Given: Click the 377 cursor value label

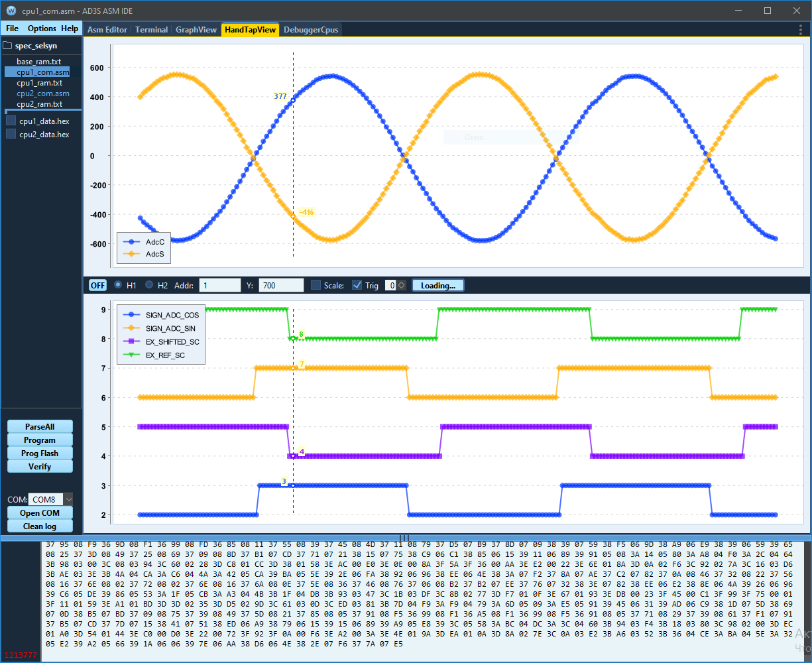Looking at the screenshot, I should [280, 96].
